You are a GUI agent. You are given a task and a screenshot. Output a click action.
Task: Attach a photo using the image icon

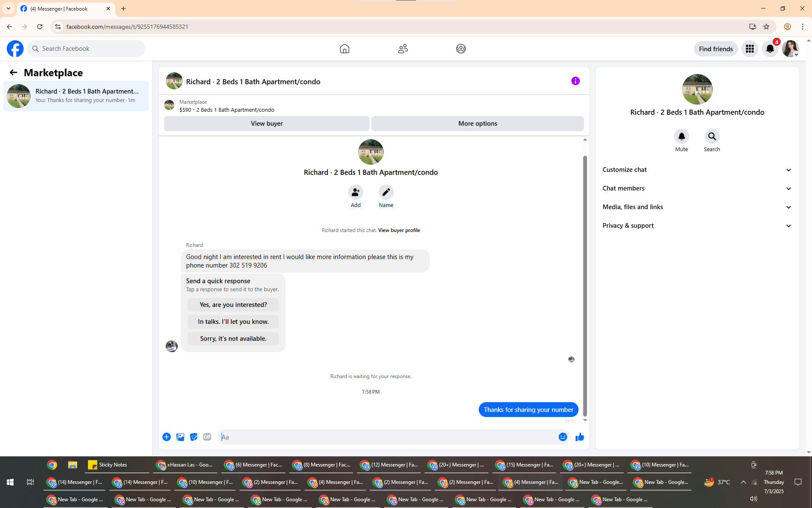[180, 437]
